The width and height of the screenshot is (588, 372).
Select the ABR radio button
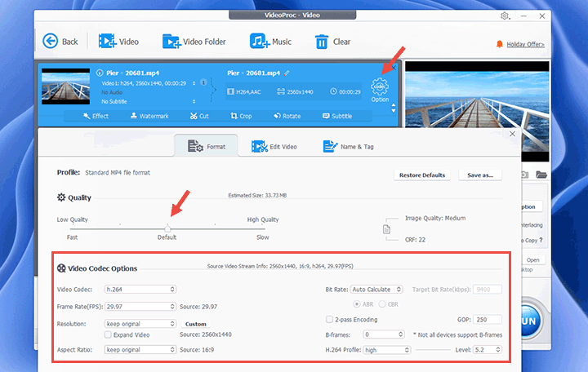(x=357, y=304)
